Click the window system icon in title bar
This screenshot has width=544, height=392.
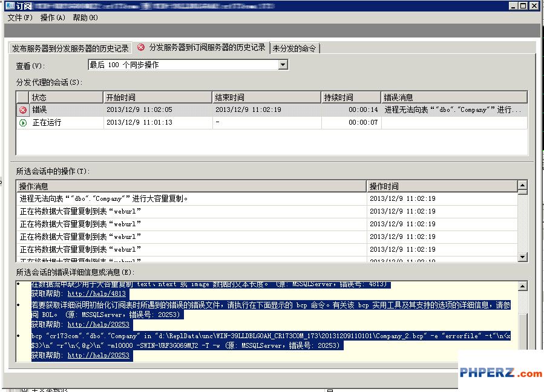[9, 5]
